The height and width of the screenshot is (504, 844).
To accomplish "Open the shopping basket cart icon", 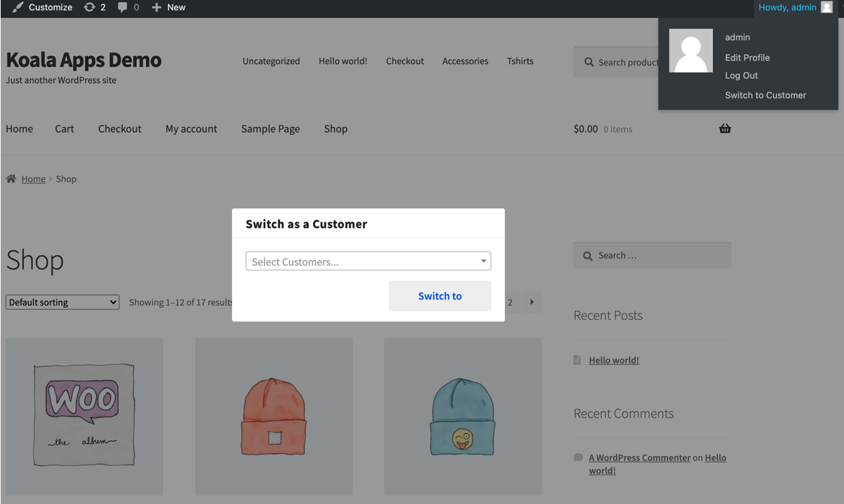I will pyautogui.click(x=725, y=128).
